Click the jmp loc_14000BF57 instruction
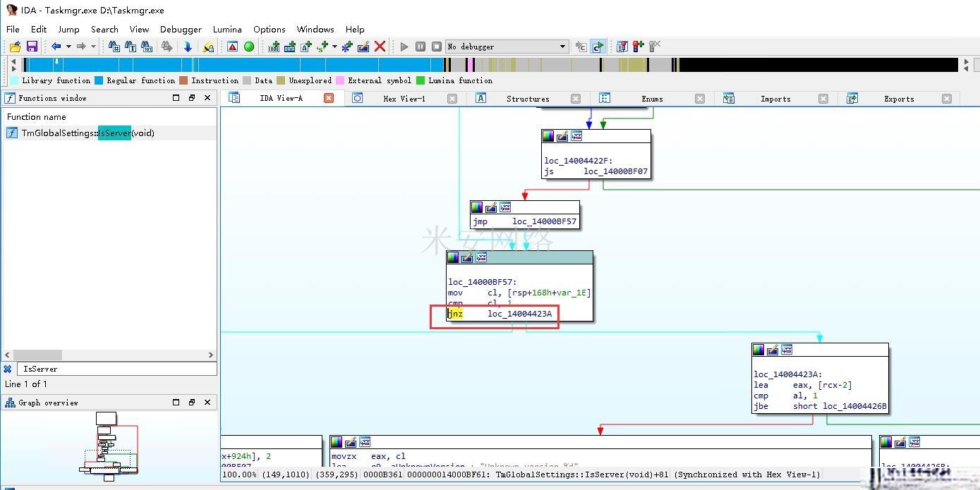The height and width of the screenshot is (490, 980). click(525, 221)
